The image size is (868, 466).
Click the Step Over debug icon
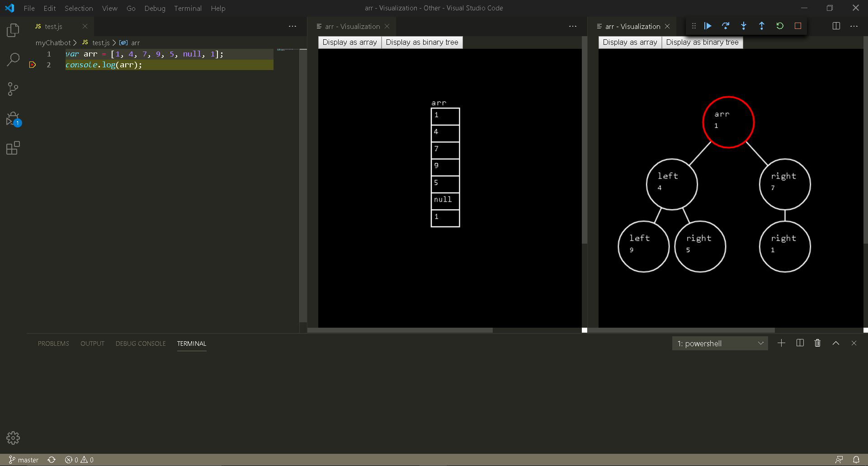click(726, 26)
